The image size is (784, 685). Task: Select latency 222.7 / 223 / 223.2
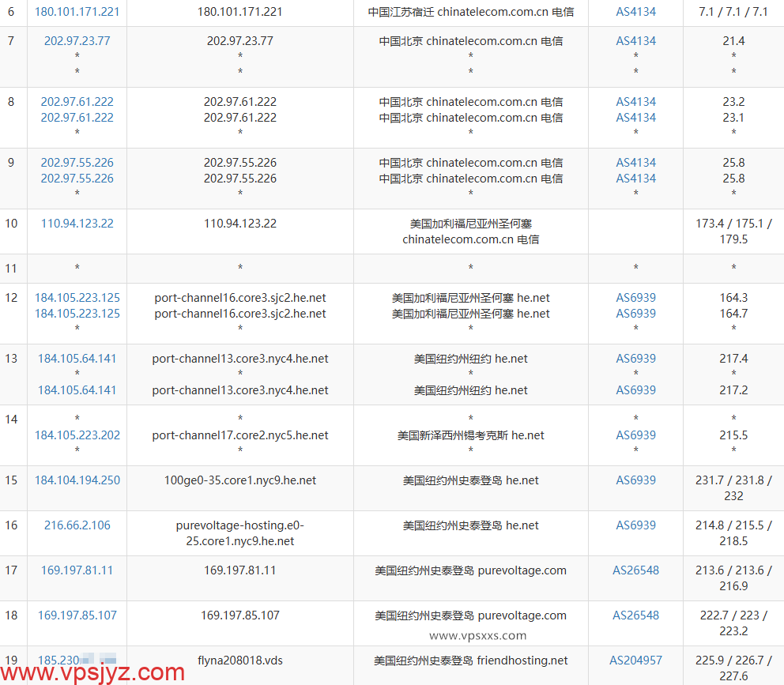point(733,623)
